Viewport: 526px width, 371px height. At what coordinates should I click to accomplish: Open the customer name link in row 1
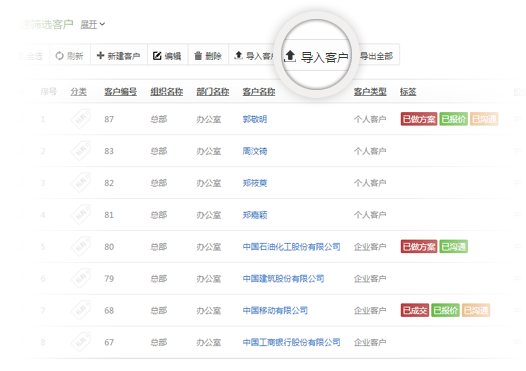pos(255,119)
